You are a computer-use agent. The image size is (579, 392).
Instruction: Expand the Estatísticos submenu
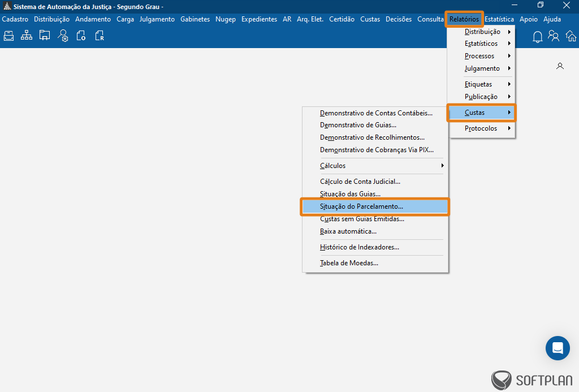pos(481,44)
